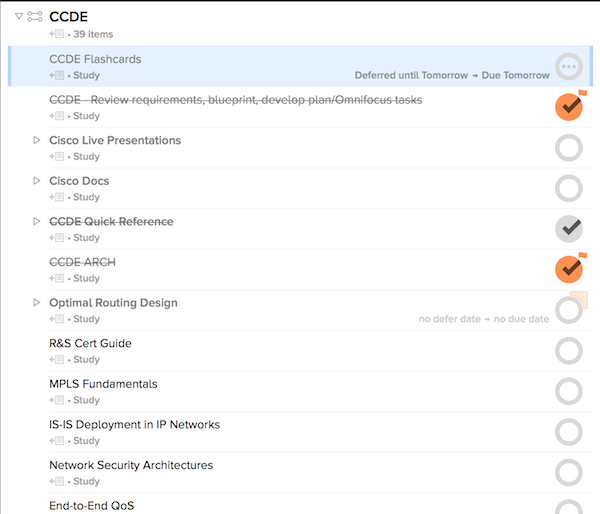Screen dimensions: 600x514
Task: Open note icon for R&S Cert Guide
Action: click(x=57, y=359)
